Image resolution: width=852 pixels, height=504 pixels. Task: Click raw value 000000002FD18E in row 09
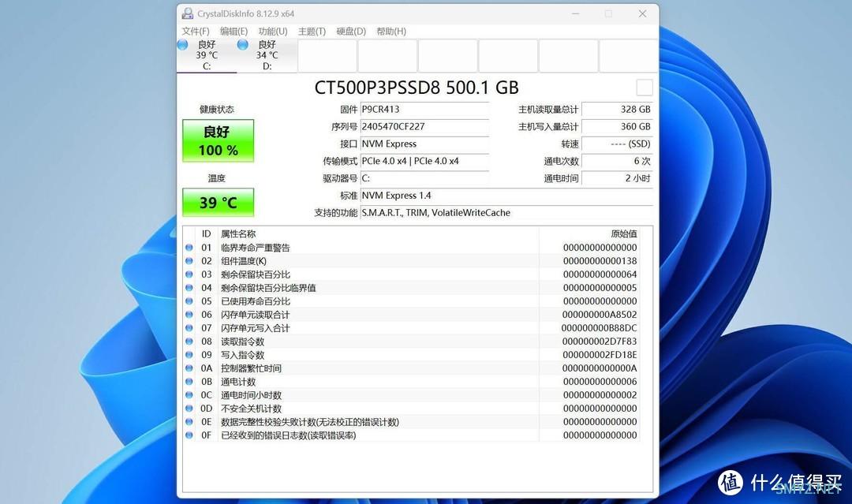click(600, 355)
